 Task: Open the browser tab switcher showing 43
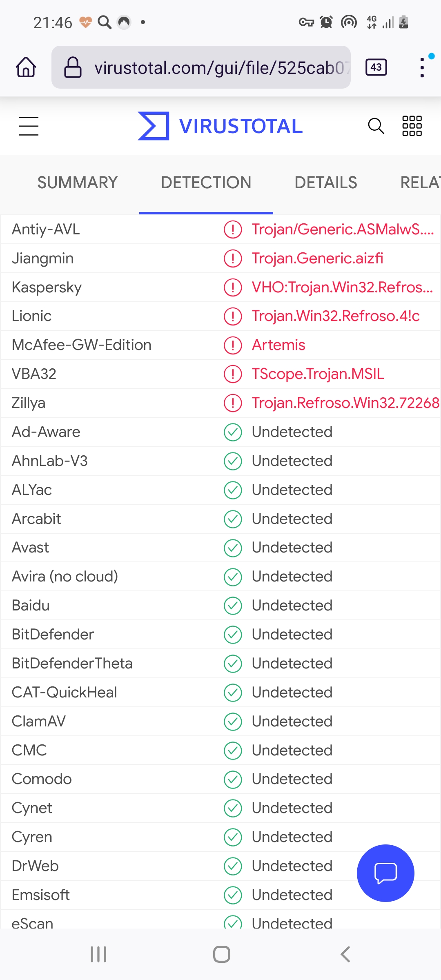pyautogui.click(x=376, y=67)
